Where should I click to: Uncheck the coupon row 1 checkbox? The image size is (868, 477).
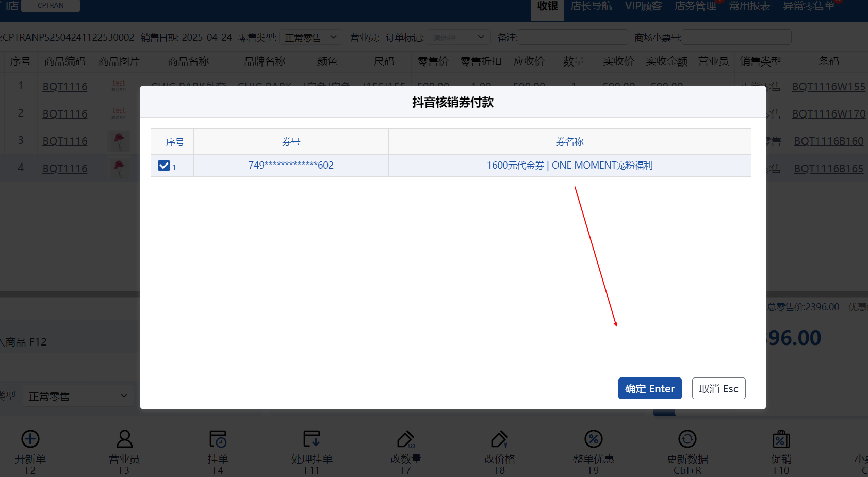(164, 166)
